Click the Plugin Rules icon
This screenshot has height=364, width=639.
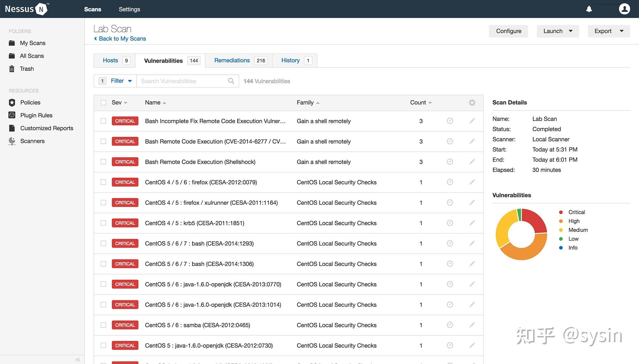click(x=12, y=115)
